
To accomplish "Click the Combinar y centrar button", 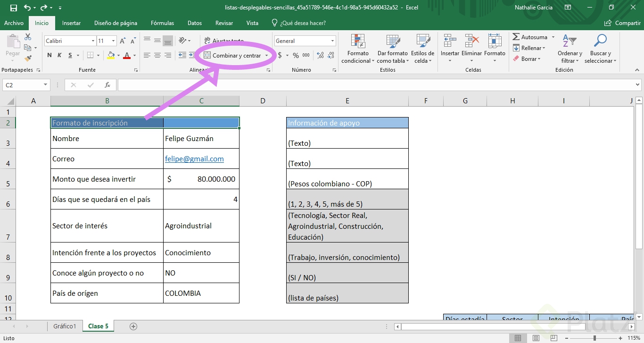I will pos(232,55).
